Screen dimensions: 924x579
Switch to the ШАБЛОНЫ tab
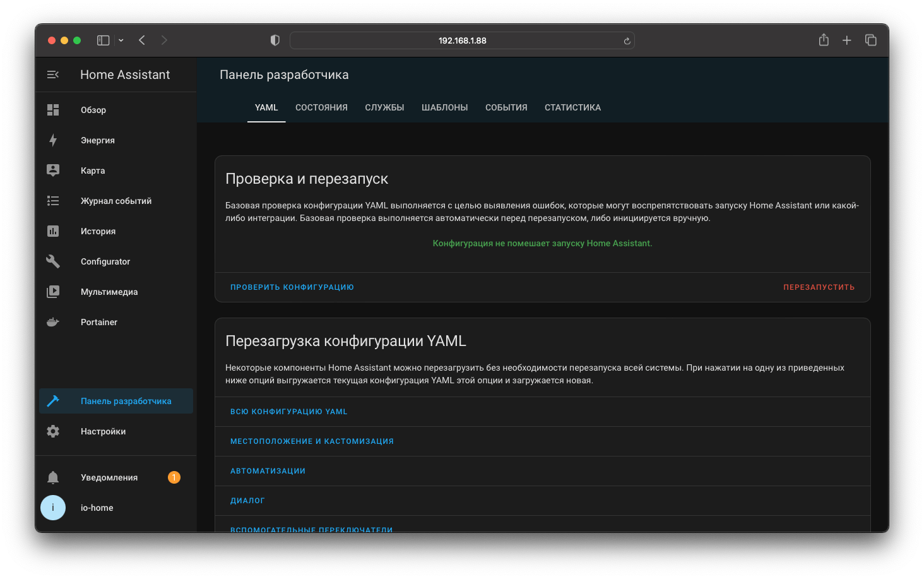click(x=444, y=107)
